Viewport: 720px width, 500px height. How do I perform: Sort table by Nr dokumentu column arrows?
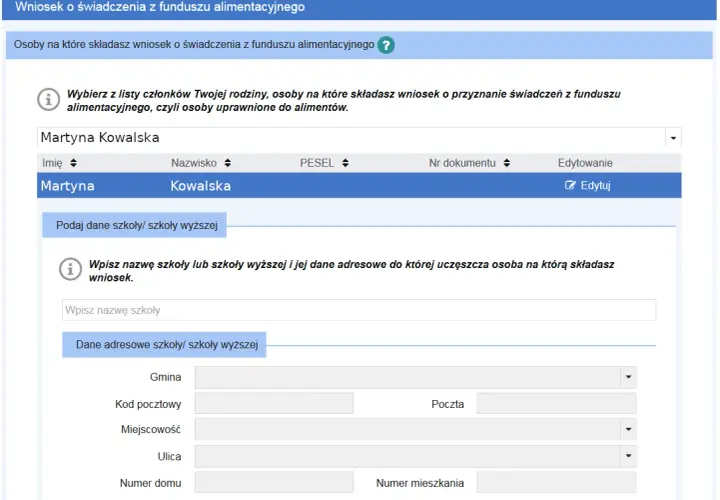[x=506, y=163]
